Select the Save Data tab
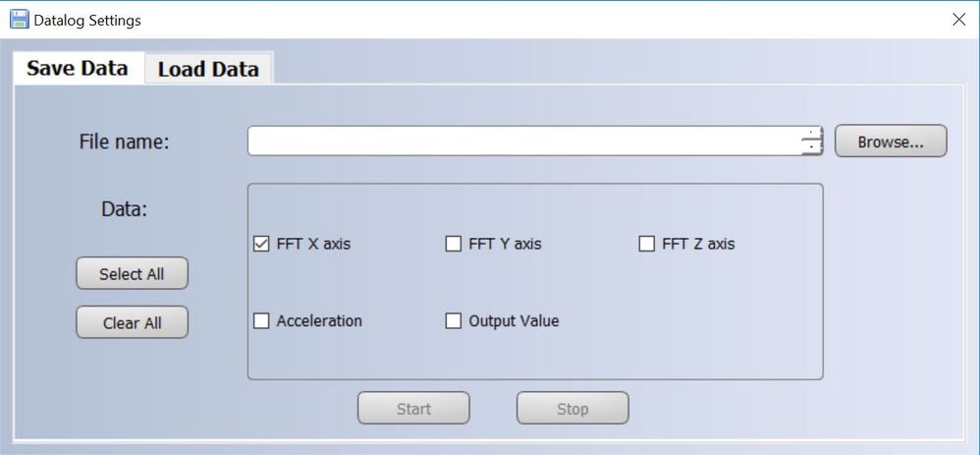Viewport: 980px width, 455px height. [x=78, y=68]
